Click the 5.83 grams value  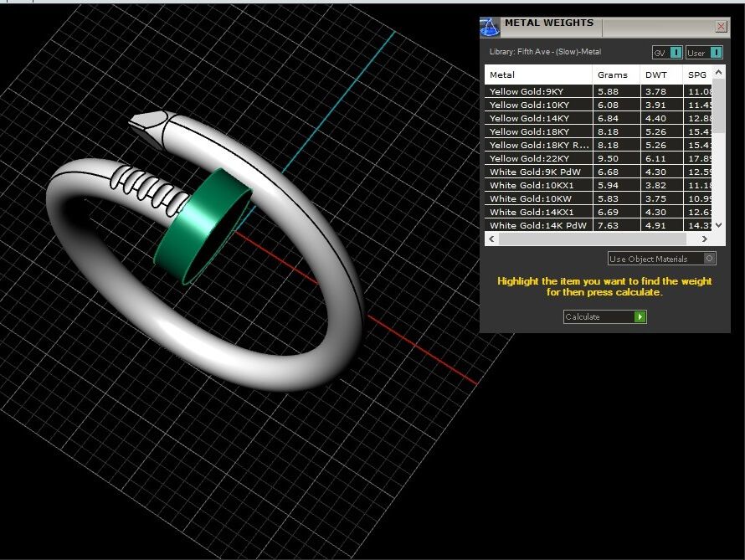click(x=609, y=198)
